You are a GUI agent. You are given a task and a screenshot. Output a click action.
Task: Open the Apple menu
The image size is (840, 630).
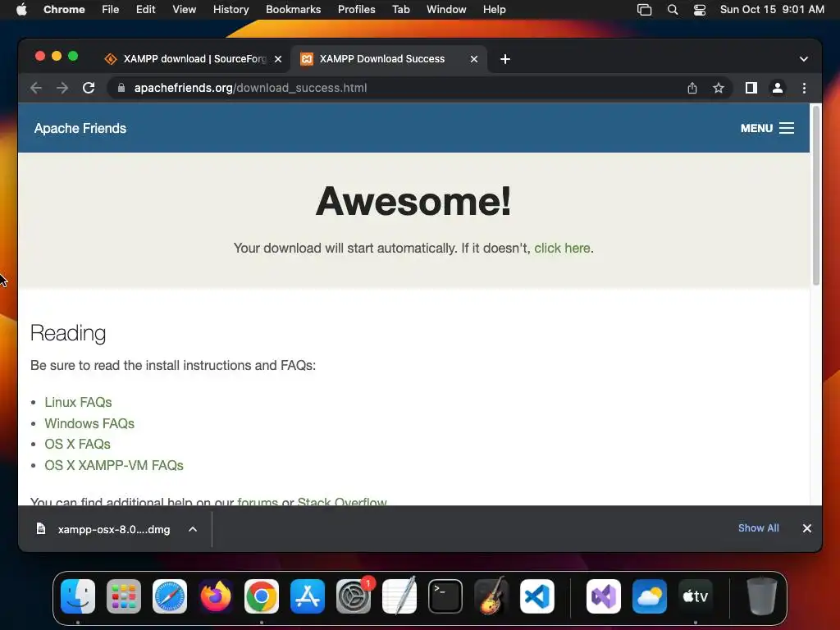(x=21, y=10)
